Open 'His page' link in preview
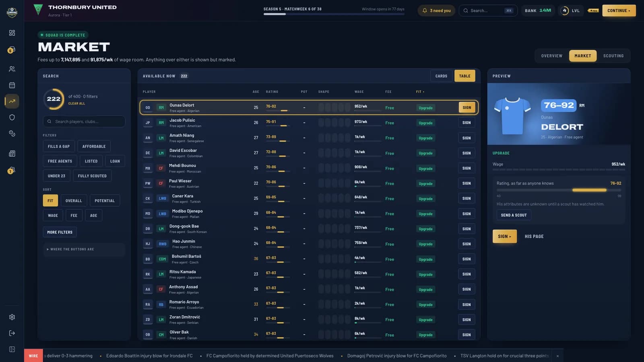Viewport: 644px width, 362px height. pyautogui.click(x=534, y=237)
